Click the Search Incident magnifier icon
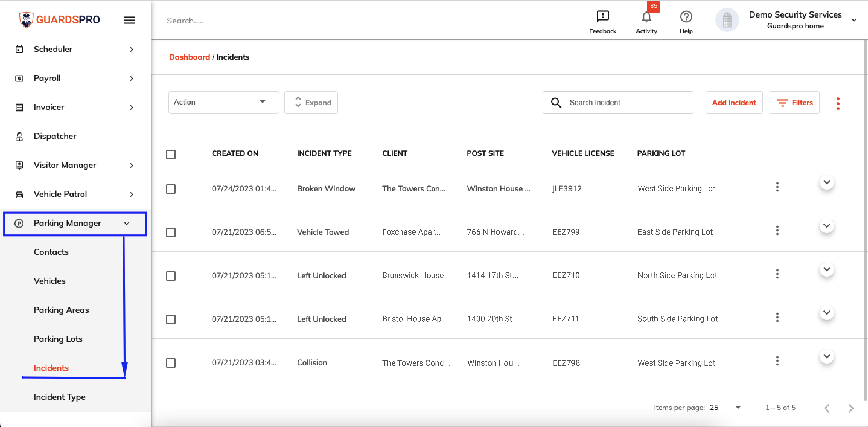868x427 pixels. click(556, 102)
